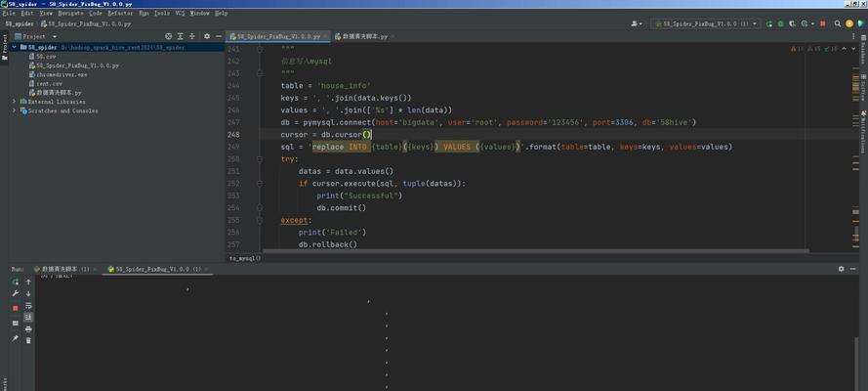The width and height of the screenshot is (868, 391).
Task: Select chromedriver.exe in the tree
Action: [58, 74]
